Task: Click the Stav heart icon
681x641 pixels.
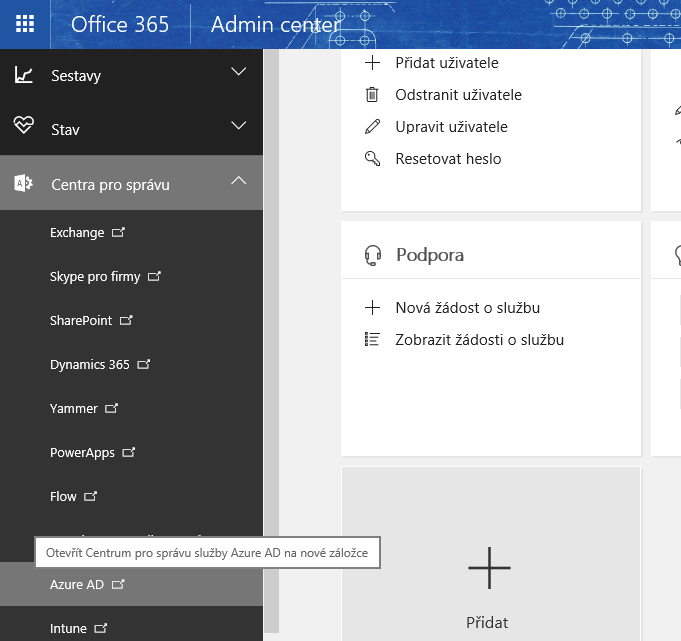Action: pos(23,126)
